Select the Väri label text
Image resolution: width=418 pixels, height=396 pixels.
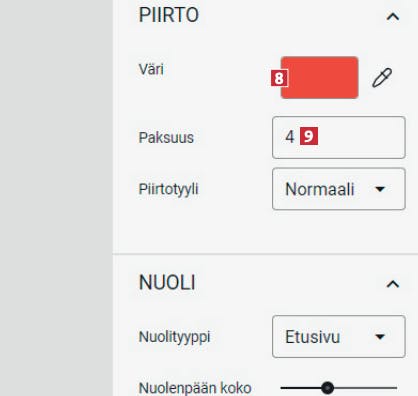[x=151, y=70]
